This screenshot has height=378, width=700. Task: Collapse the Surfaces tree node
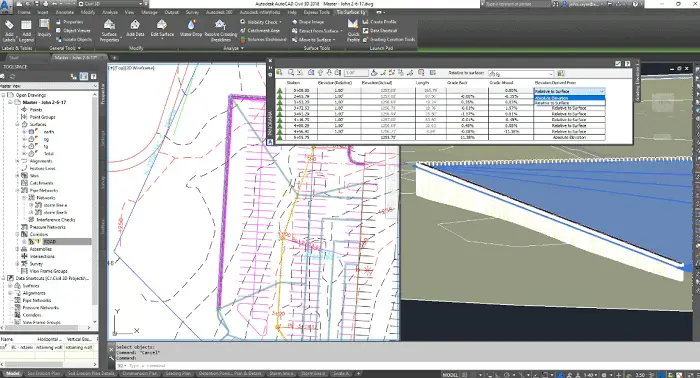point(17,124)
